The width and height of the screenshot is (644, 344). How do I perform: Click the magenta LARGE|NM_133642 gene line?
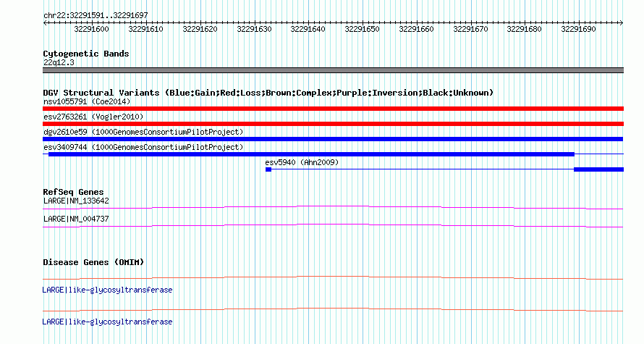coord(333,208)
